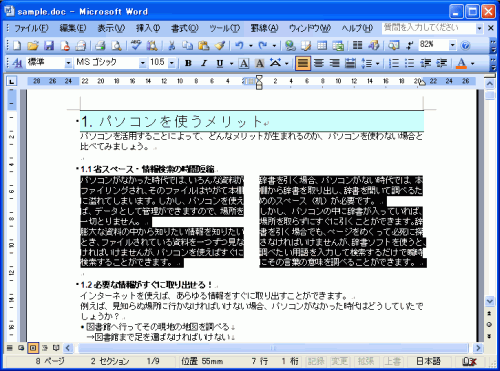
Task: Toggle character shading
Action: (x=260, y=63)
